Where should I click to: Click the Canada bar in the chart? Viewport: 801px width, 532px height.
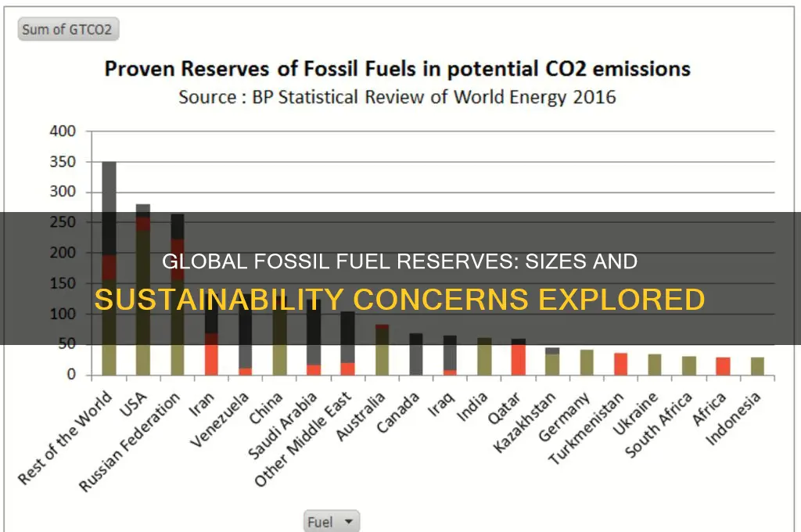pyautogui.click(x=416, y=354)
